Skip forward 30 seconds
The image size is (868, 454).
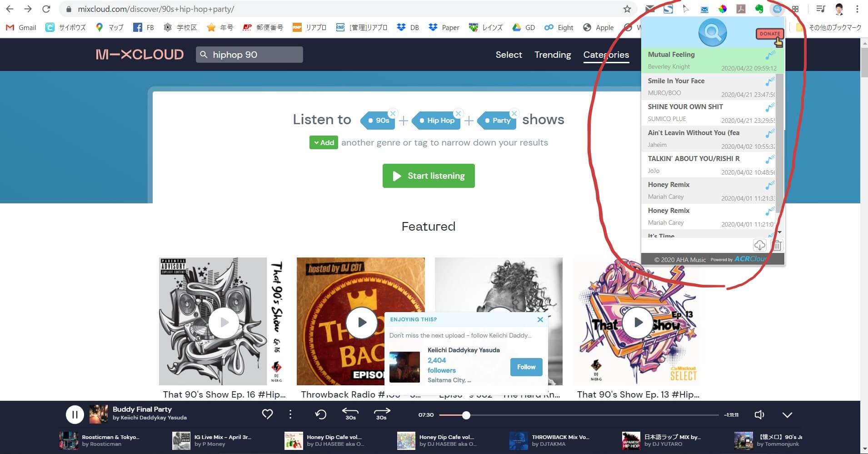pyautogui.click(x=381, y=414)
